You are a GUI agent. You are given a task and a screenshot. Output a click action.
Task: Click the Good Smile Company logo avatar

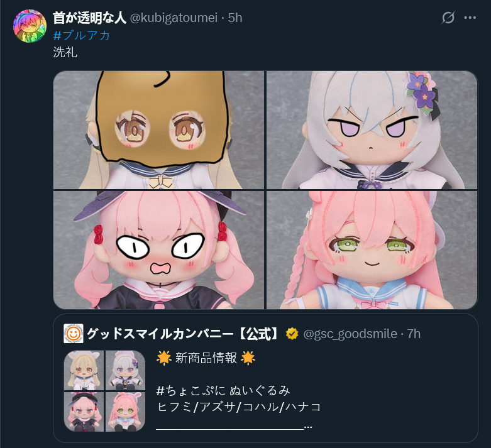pyautogui.click(x=74, y=334)
